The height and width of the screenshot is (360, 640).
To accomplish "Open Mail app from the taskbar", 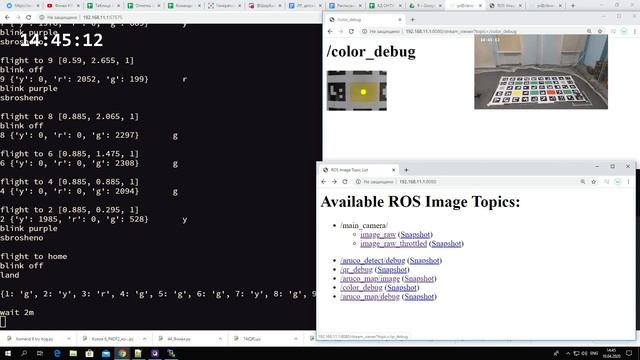I will [106, 353].
